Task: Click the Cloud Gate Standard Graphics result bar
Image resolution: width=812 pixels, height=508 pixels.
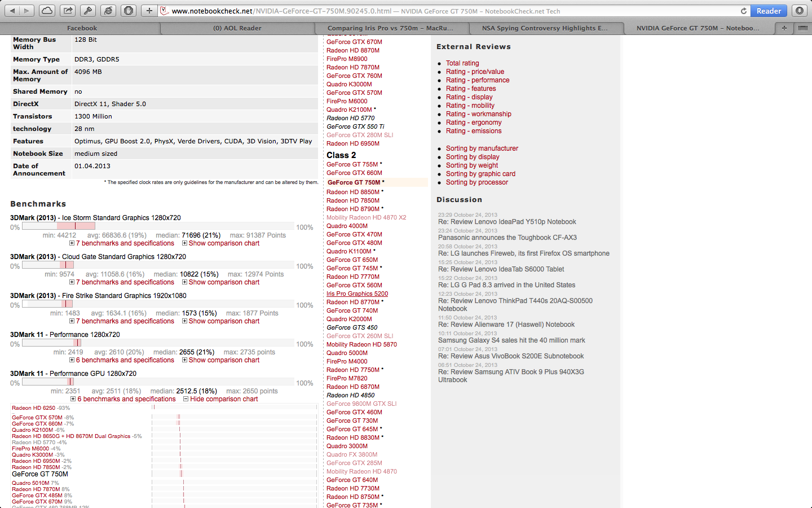Action: [158, 265]
